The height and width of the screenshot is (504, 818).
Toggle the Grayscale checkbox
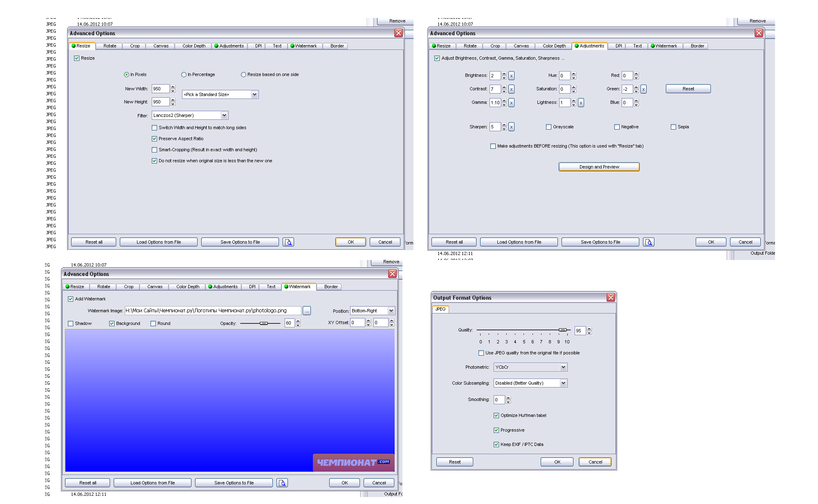pyautogui.click(x=549, y=127)
